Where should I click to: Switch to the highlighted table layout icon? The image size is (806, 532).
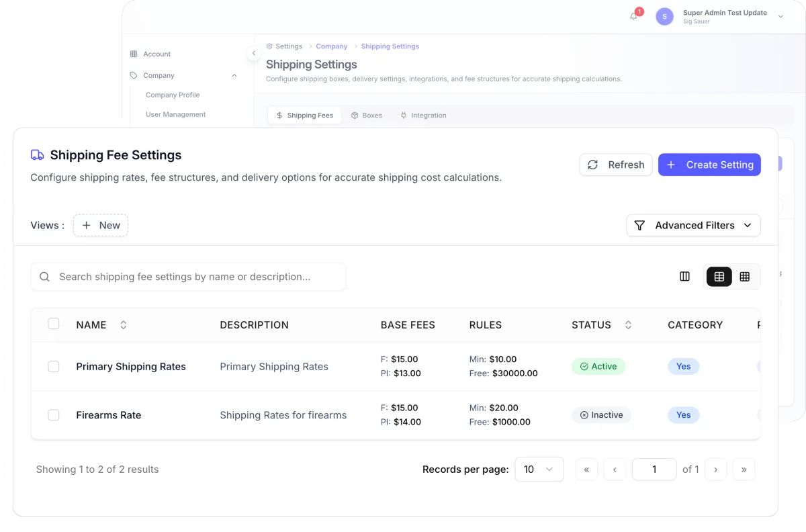click(719, 277)
